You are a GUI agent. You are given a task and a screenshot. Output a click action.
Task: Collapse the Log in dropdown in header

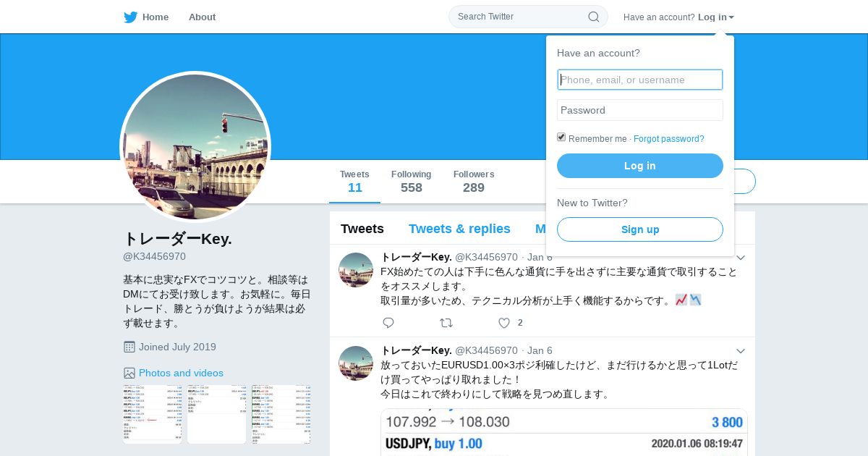point(716,17)
